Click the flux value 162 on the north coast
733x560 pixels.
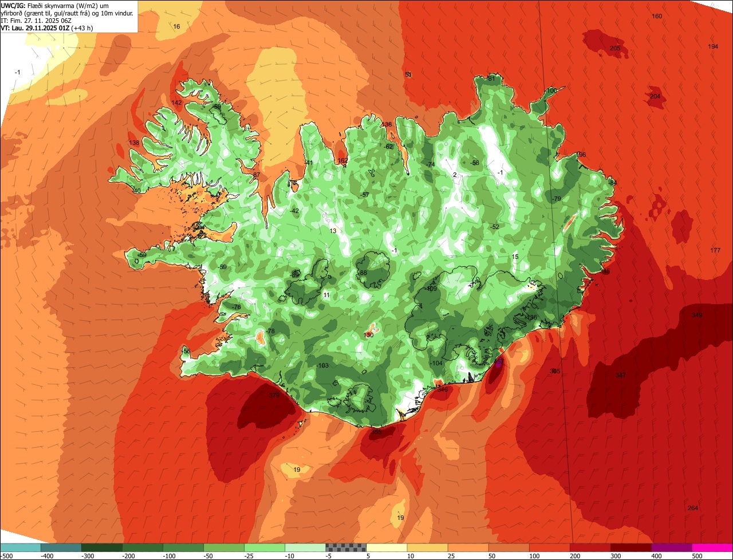[343, 161]
